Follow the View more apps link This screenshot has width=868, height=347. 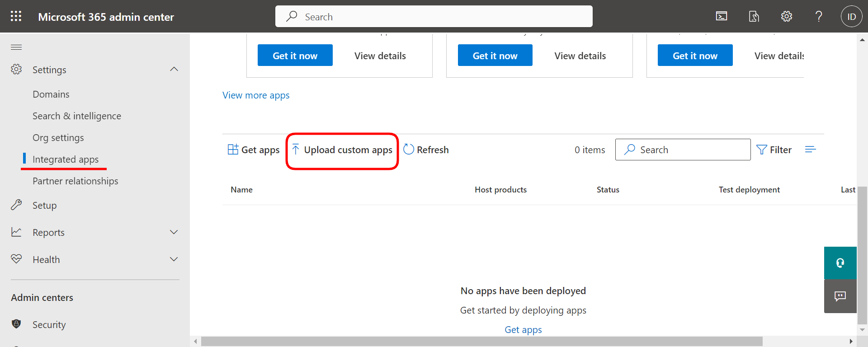point(256,95)
